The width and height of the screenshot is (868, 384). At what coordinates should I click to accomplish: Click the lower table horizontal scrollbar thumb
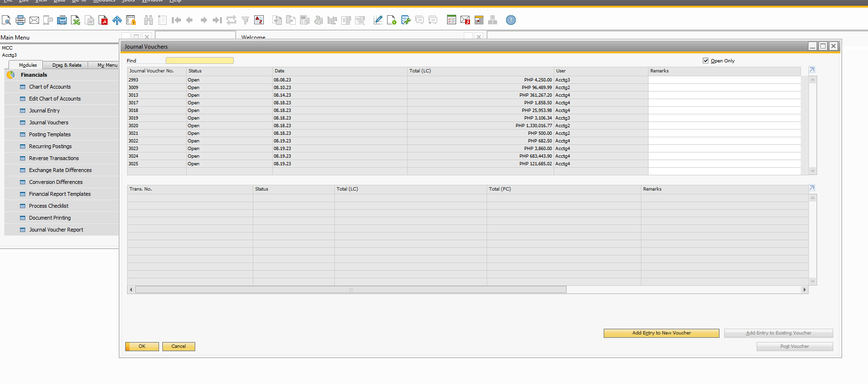tap(351, 290)
